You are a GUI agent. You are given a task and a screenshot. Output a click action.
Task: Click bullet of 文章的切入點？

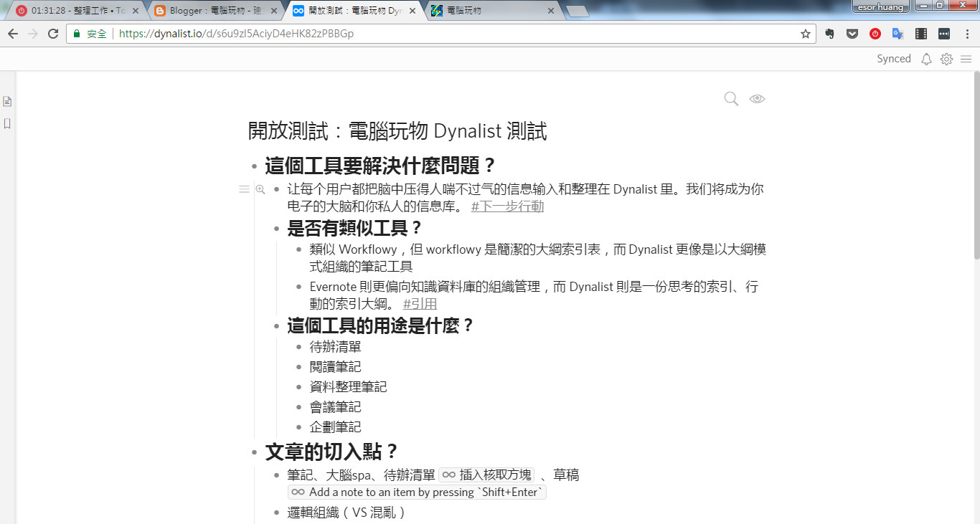click(254, 453)
